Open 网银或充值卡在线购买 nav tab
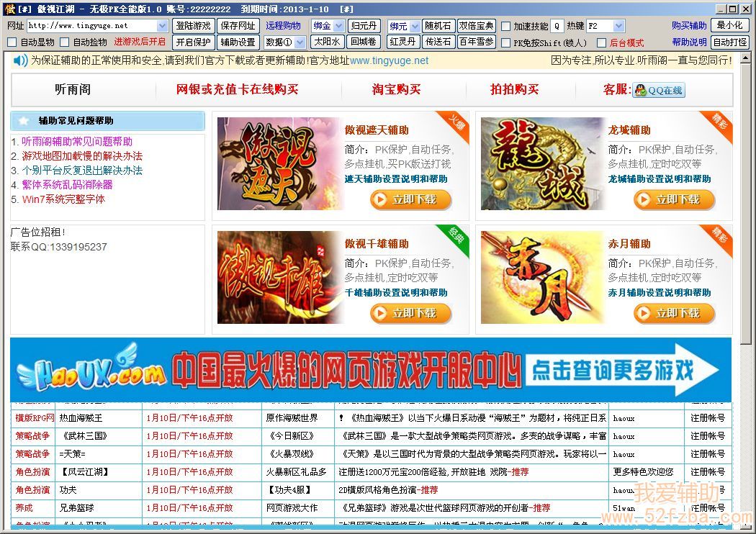The width and height of the screenshot is (756, 534). click(x=237, y=90)
